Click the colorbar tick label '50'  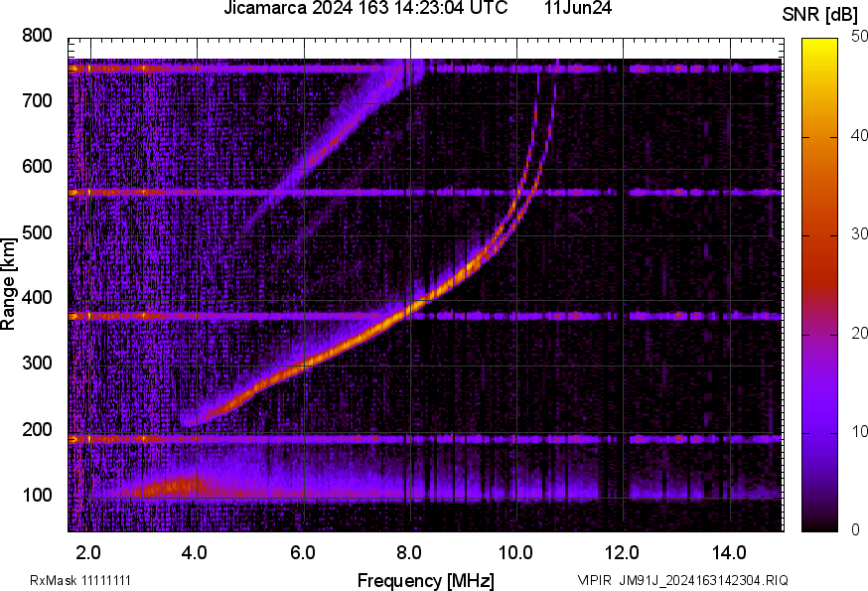859,37
